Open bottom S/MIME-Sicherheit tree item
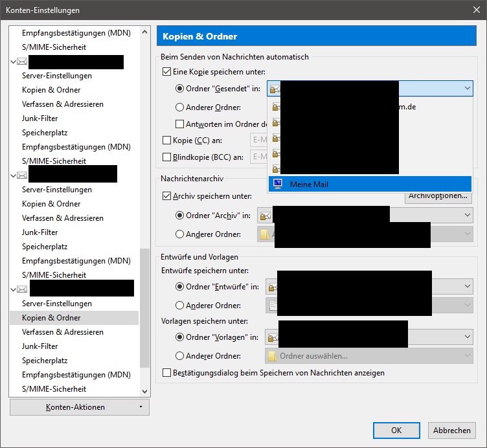The image size is (487, 448). pos(54,389)
